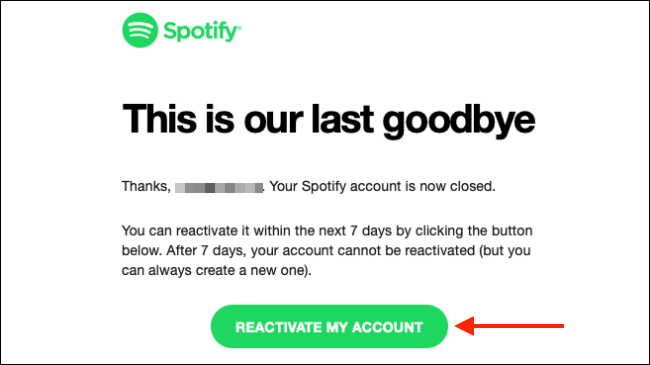Click 'can always create a new one' text
The height and width of the screenshot is (365, 650).
click(214, 270)
